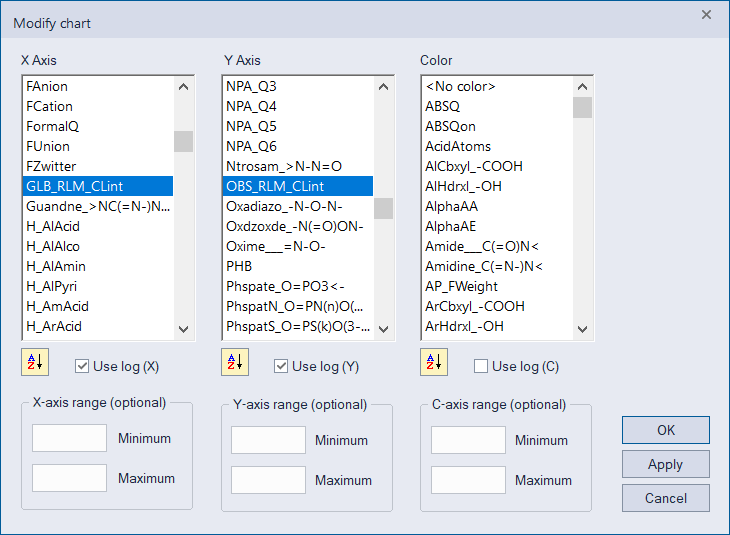Click the X Axis list scroll-up arrow
Image resolution: width=730 pixels, height=535 pixels.
coord(183,87)
